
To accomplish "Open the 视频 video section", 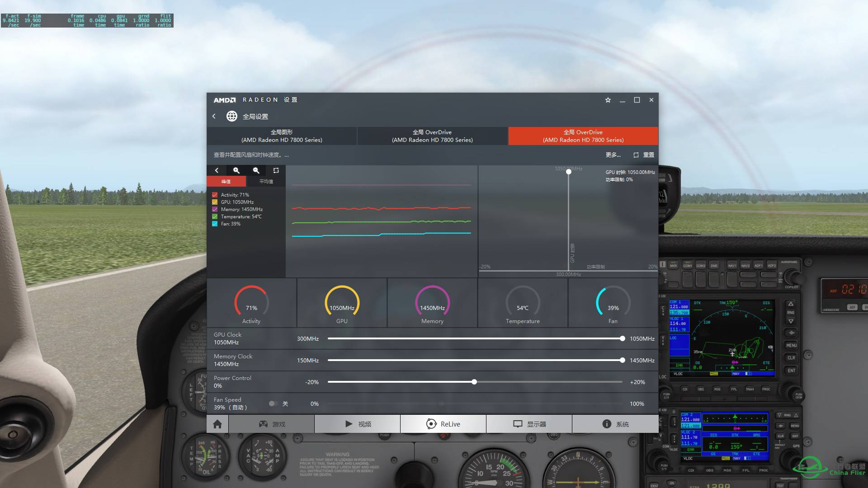I will [358, 424].
